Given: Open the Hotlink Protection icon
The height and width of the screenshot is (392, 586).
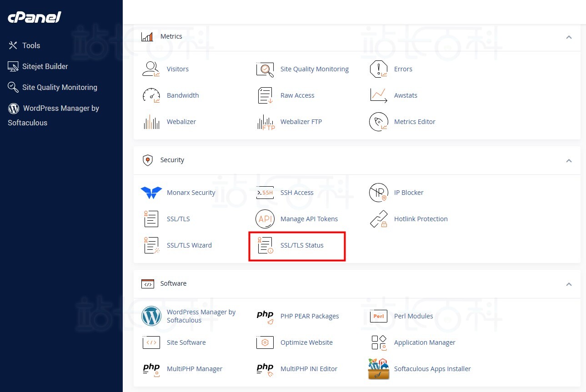Looking at the screenshot, I should (x=379, y=219).
